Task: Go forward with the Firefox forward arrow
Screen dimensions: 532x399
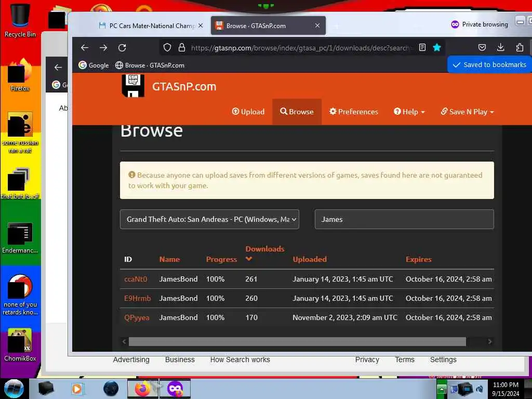Action: tap(103, 48)
